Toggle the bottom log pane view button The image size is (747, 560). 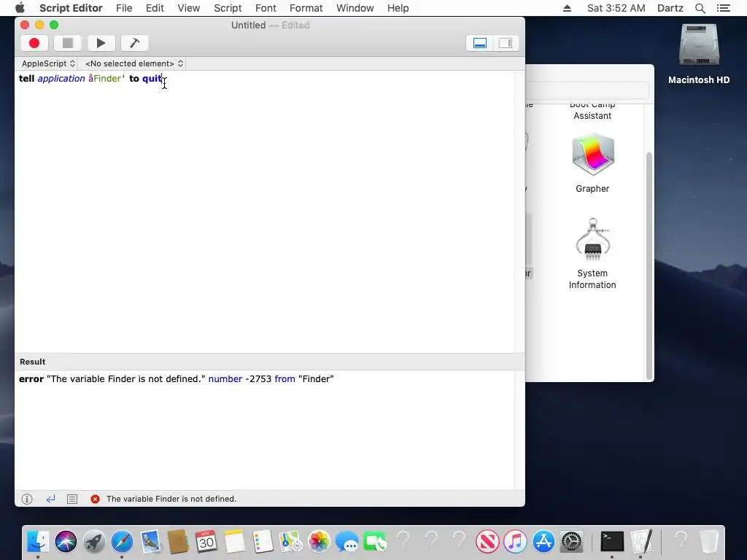[480, 43]
